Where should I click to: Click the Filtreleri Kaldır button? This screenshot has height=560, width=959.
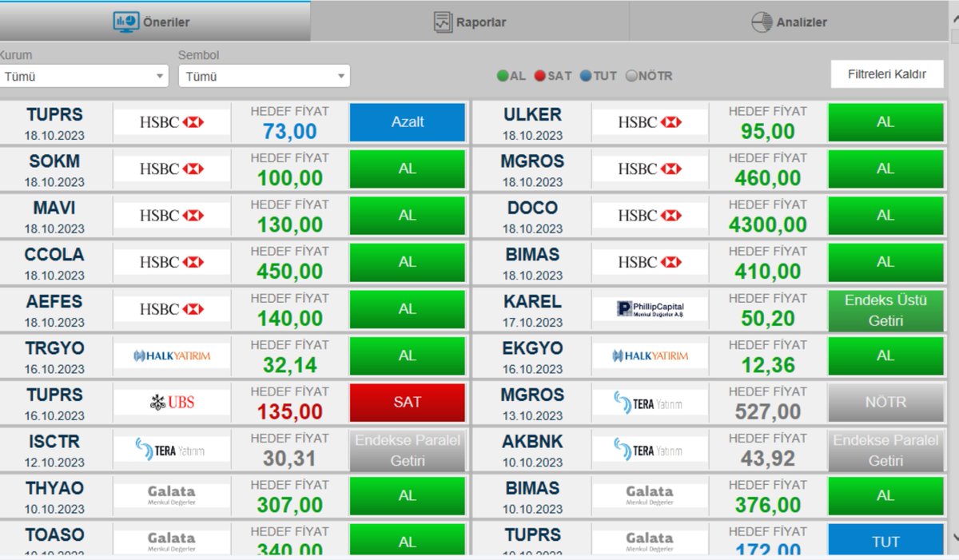887,74
